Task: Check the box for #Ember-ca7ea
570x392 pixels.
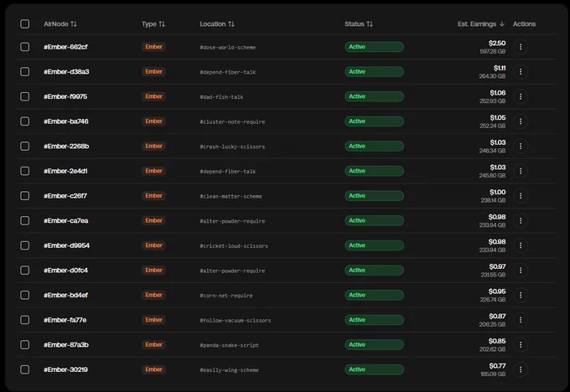Action: point(24,220)
